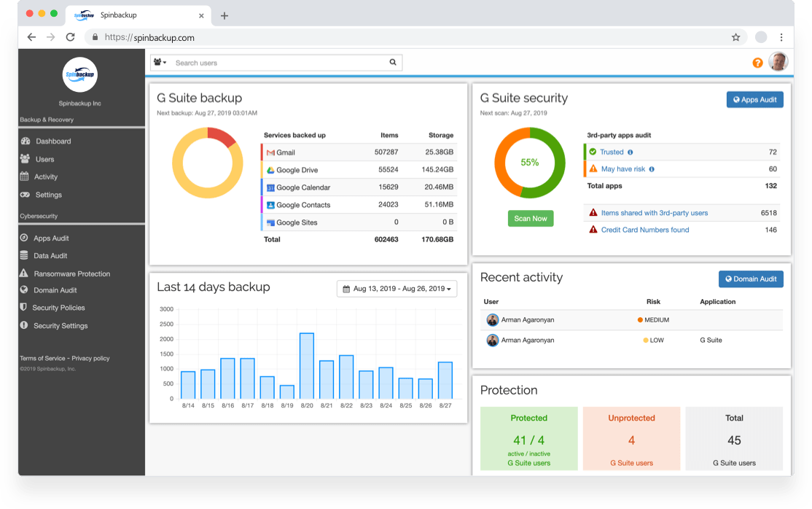This screenshot has height=509, width=812.
Task: Click the address bar URL
Action: pyautogui.click(x=149, y=37)
